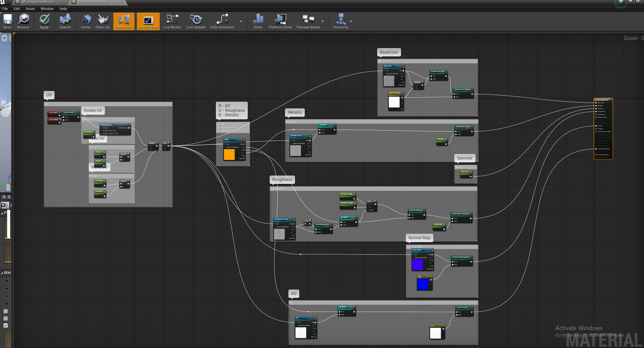This screenshot has height=348, width=644.
Task: Open the Hierarchy dropdown arrow
Action: pos(351,21)
